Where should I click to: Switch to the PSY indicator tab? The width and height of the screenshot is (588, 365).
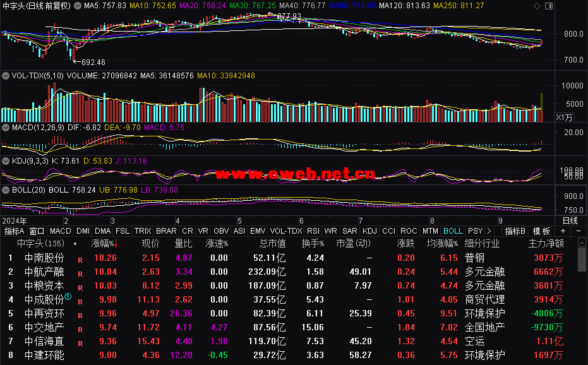coord(475,231)
